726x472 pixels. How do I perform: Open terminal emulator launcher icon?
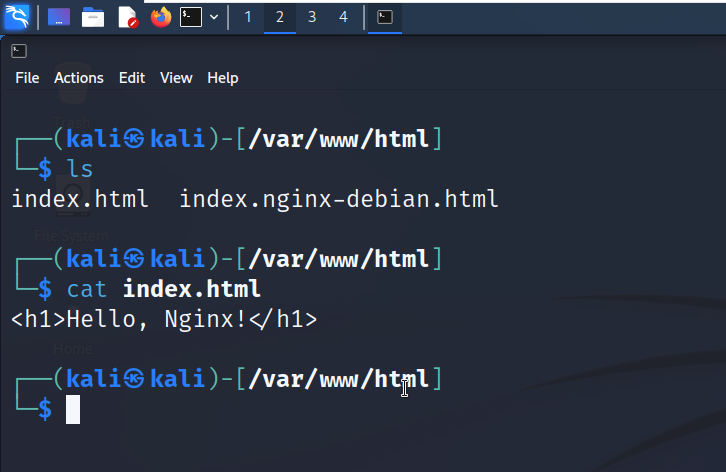pyautogui.click(x=191, y=17)
